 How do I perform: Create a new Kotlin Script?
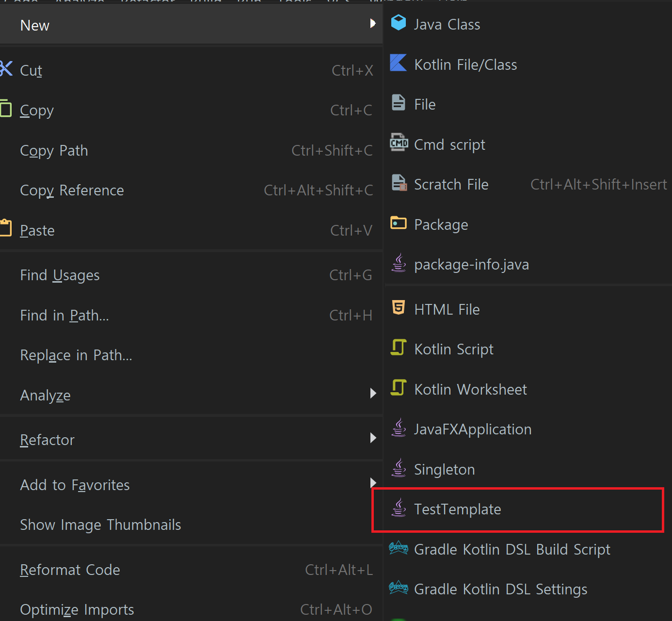click(x=528, y=349)
